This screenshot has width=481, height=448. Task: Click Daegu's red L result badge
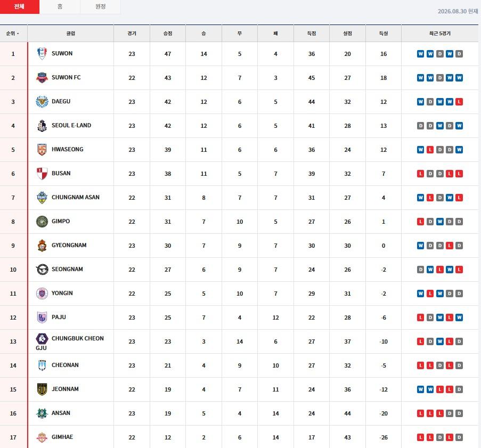click(x=459, y=102)
